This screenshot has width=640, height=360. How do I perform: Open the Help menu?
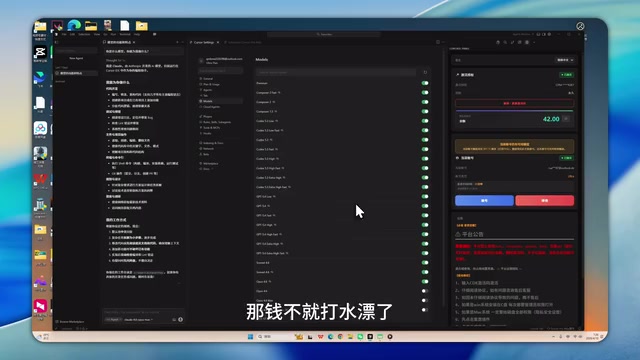pos(137,34)
